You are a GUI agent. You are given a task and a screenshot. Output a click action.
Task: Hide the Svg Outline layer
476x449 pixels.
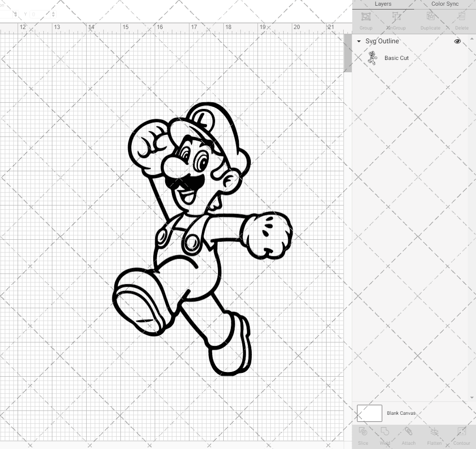pos(457,41)
